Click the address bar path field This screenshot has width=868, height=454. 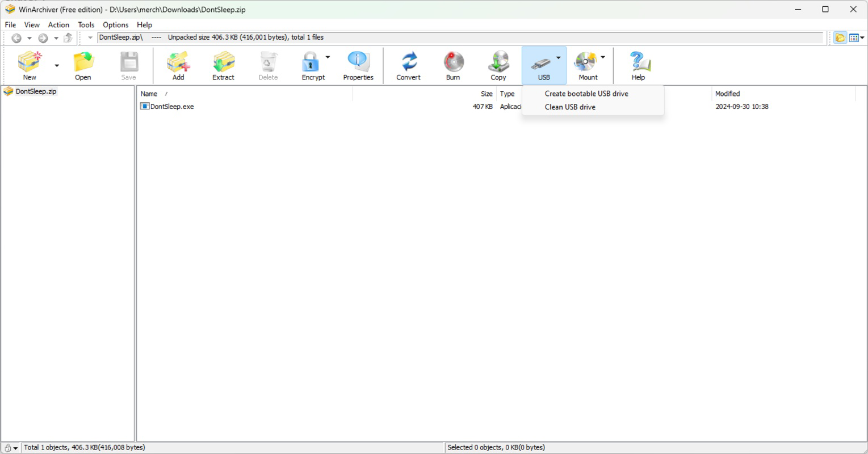coord(460,38)
